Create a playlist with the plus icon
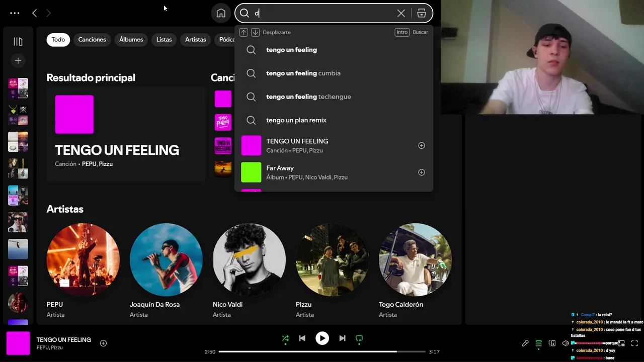This screenshot has height=362, width=644. point(18,61)
